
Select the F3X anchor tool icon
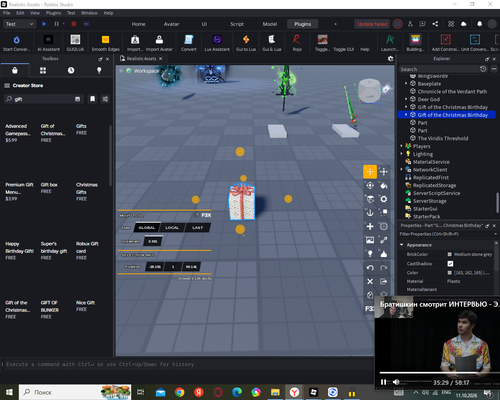pos(370,213)
